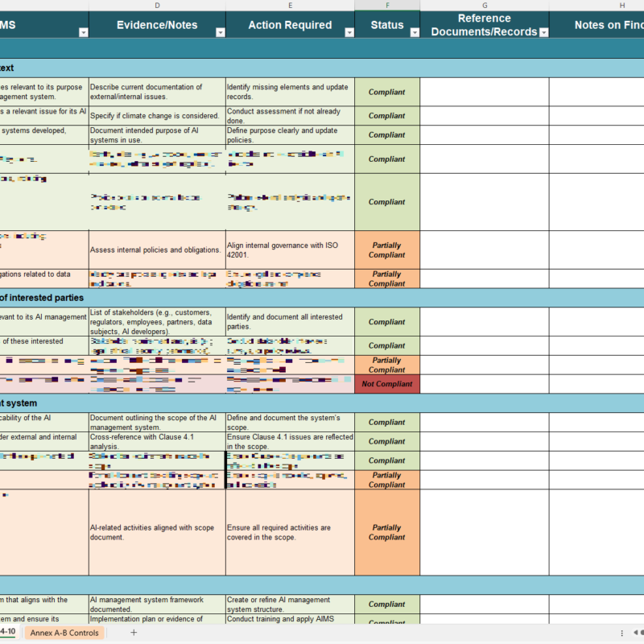644x644 pixels.
Task: Add a new worksheet using the plus icon
Action: click(134, 633)
